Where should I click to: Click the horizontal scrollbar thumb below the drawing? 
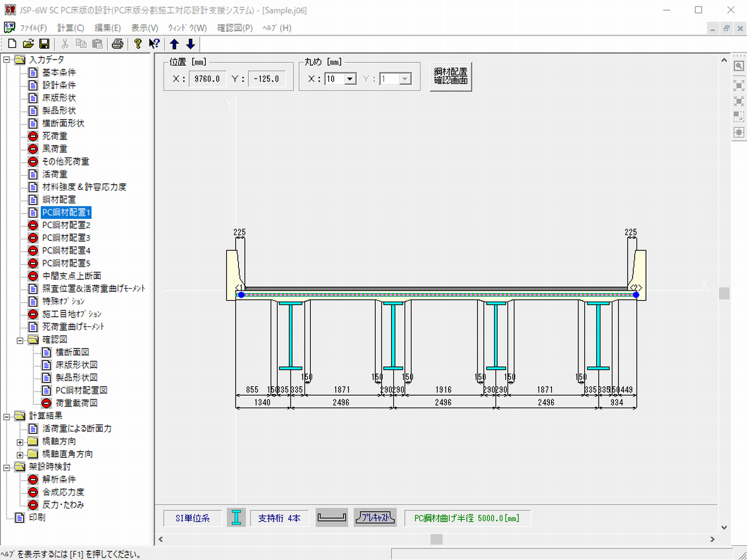tap(436, 539)
